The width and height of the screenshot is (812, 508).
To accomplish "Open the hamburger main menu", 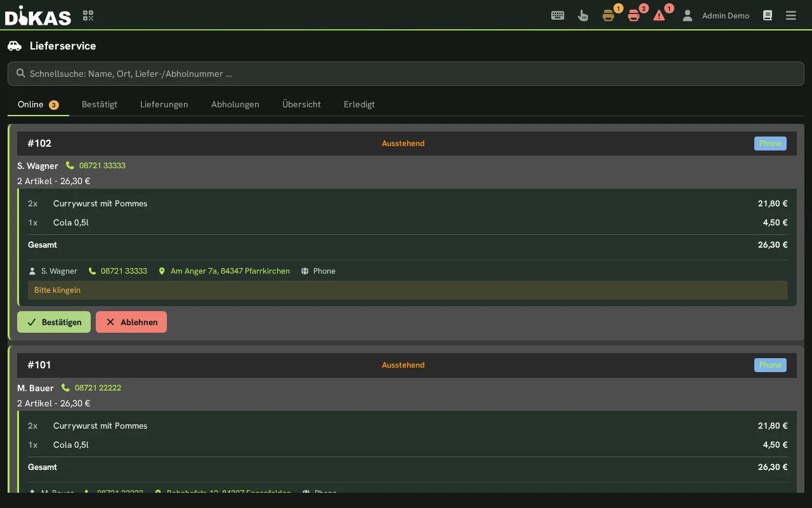I will [791, 15].
